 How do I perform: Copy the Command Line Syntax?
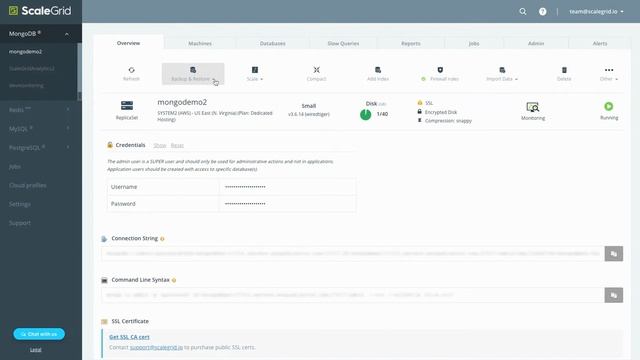(x=613, y=295)
